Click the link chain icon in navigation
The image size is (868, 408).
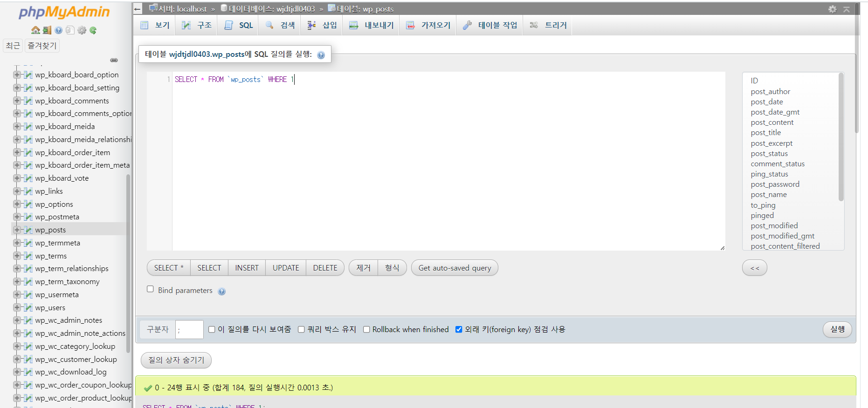[114, 60]
